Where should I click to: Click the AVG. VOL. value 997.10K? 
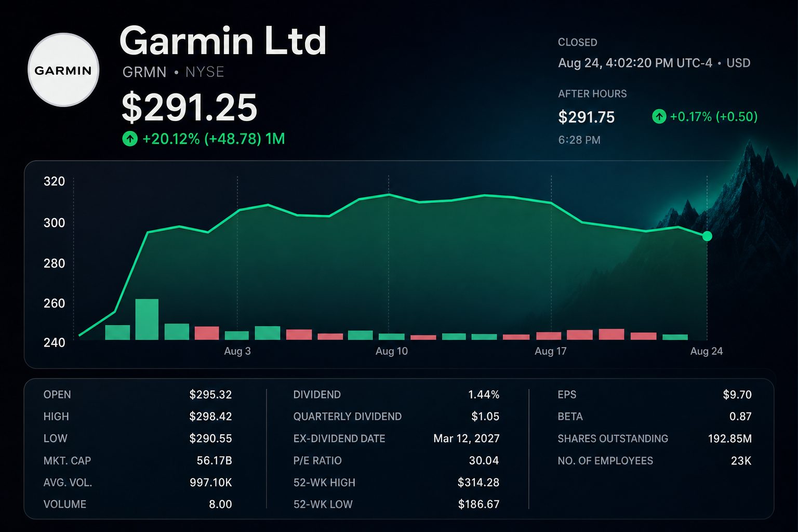coord(210,482)
